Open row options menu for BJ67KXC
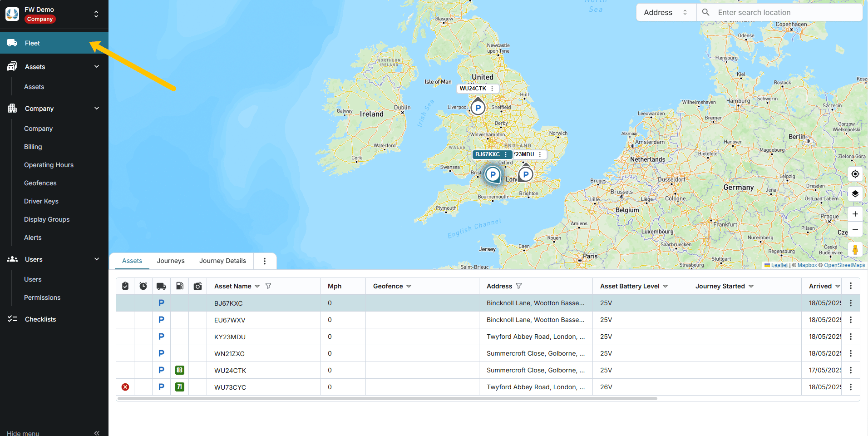The image size is (868, 436). 850,303
